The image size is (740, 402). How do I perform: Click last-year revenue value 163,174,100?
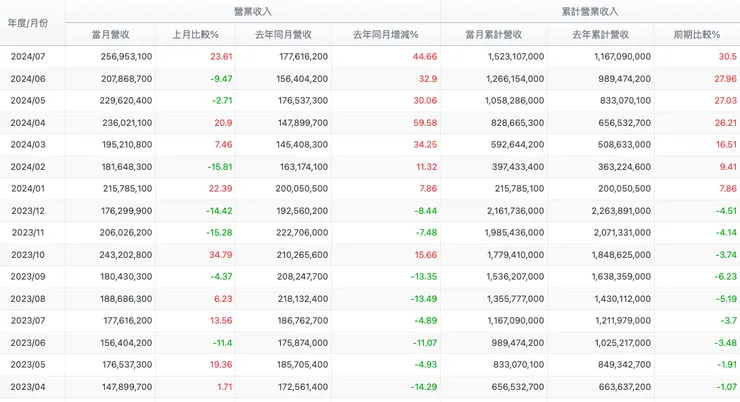tap(303, 167)
